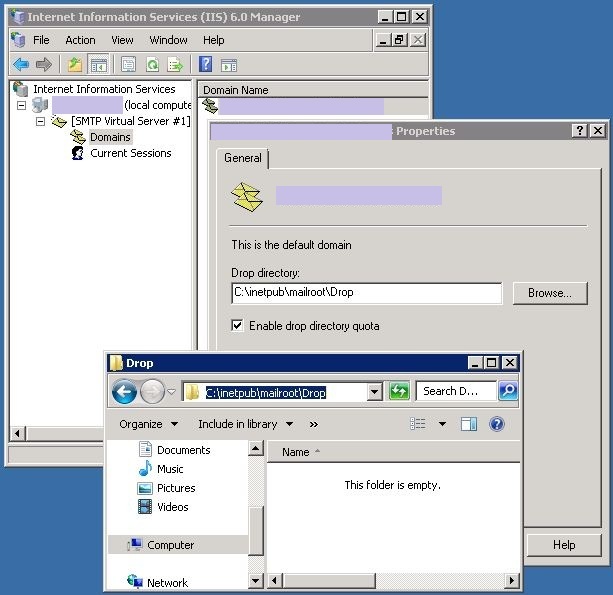Collapse the local computer tree node
613x595 pixels.
pyautogui.click(x=22, y=105)
